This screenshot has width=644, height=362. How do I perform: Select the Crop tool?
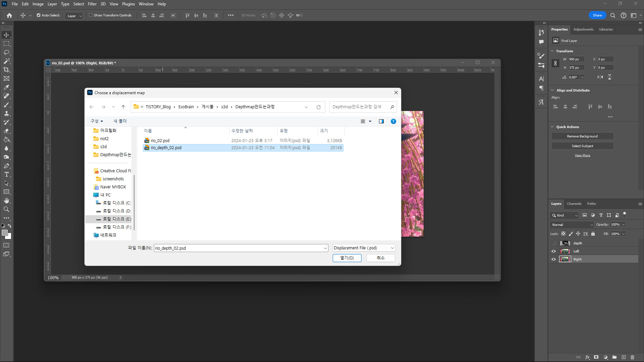point(6,70)
